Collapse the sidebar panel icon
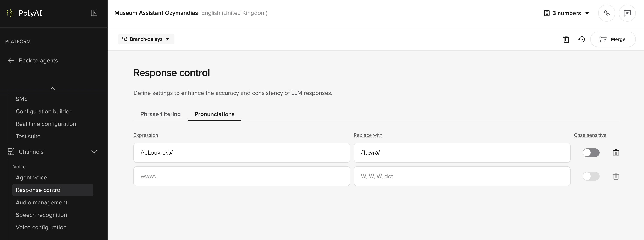 tap(94, 13)
